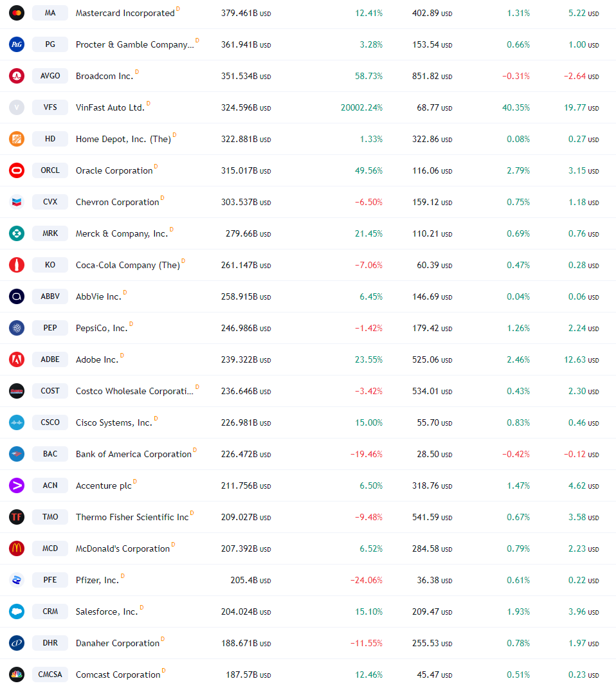616x688 pixels.
Task: Click Pfizer market cap 205.4B USD
Action: click(251, 580)
